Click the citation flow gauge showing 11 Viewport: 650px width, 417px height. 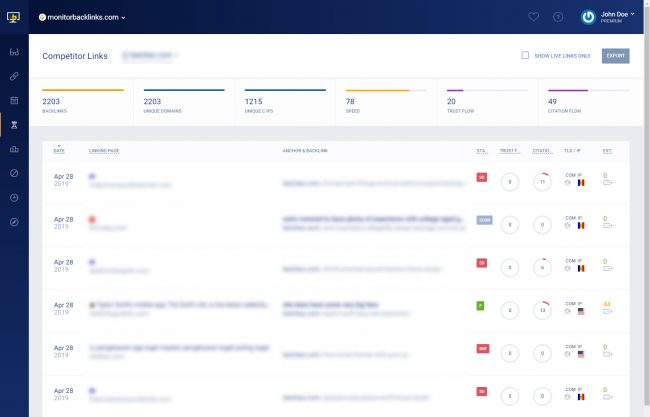click(x=542, y=182)
